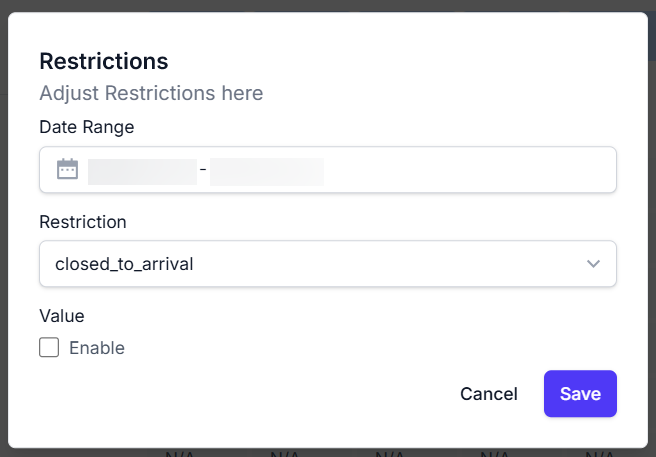The width and height of the screenshot is (656, 457).
Task: Click the Restriction field label
Action: pos(83,221)
